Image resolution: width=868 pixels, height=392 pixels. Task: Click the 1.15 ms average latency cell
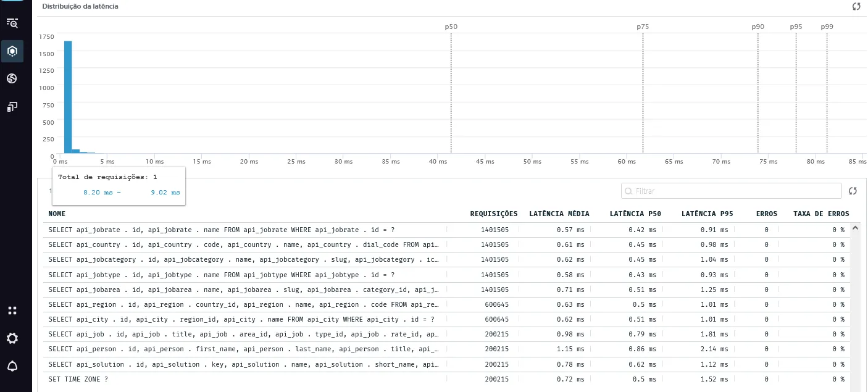click(x=572, y=349)
